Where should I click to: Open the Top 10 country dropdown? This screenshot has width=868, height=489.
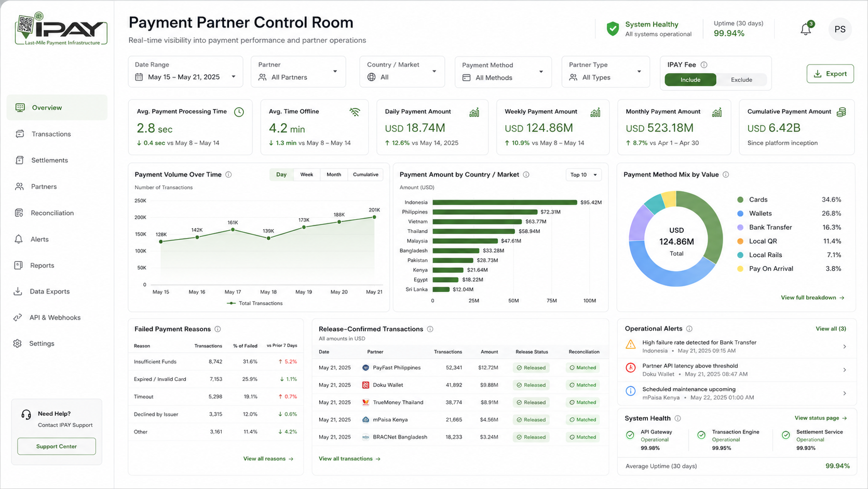pos(584,175)
